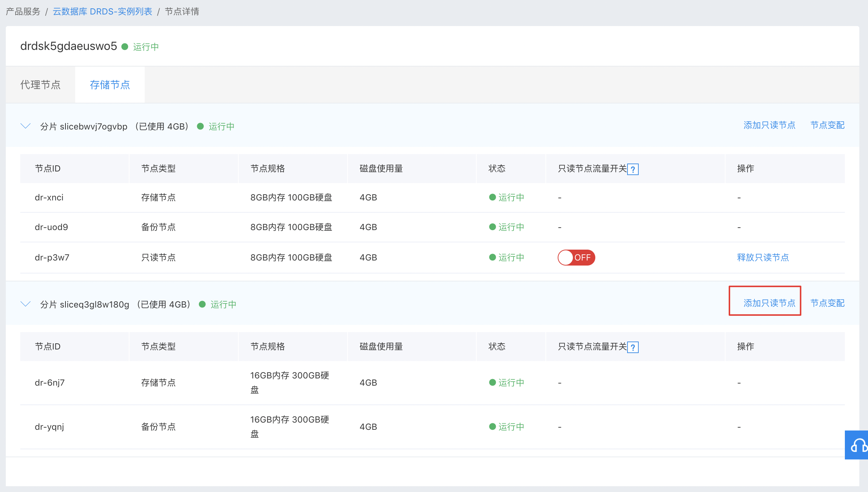Open 云数据库 DRDS-实例列表 breadcrumb link

(x=102, y=12)
